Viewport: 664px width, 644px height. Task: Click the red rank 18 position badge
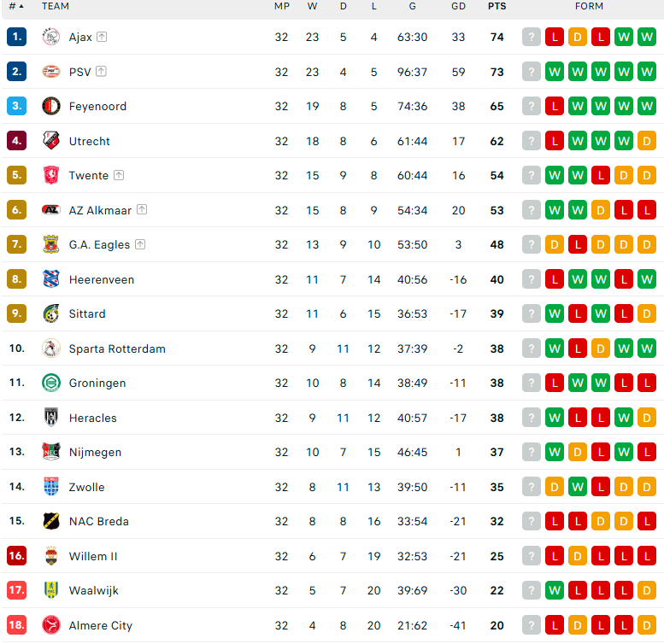[x=16, y=625]
